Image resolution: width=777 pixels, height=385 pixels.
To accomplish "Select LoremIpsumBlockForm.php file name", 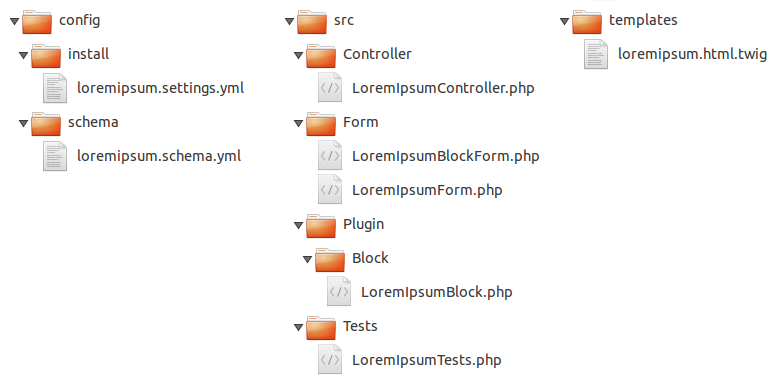I will (445, 156).
